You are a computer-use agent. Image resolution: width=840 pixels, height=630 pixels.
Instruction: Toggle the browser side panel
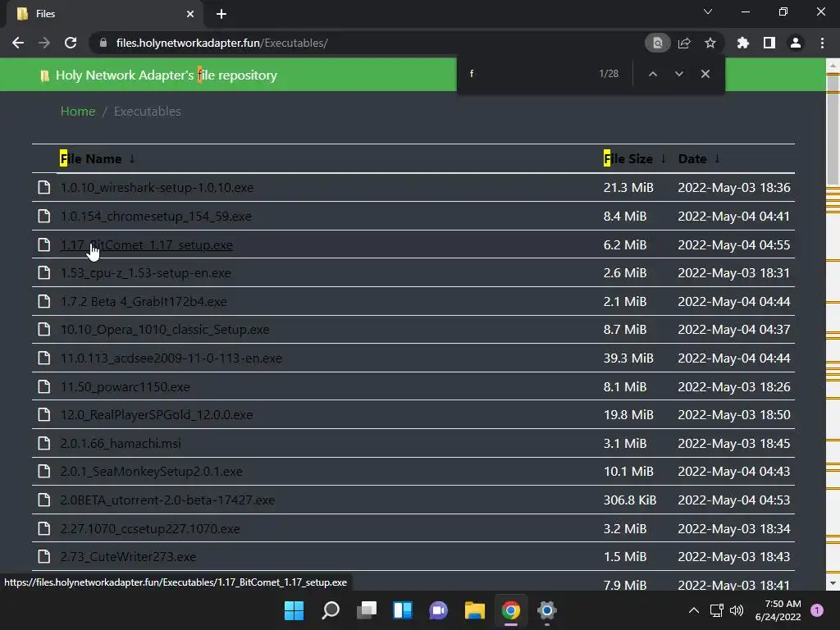click(769, 43)
